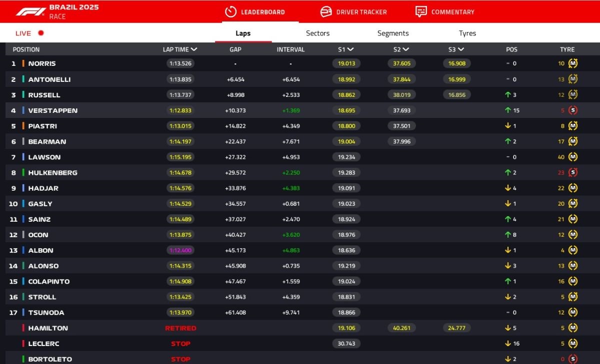
Task: Click Hamilton's RETIRED status label
Action: [180, 328]
